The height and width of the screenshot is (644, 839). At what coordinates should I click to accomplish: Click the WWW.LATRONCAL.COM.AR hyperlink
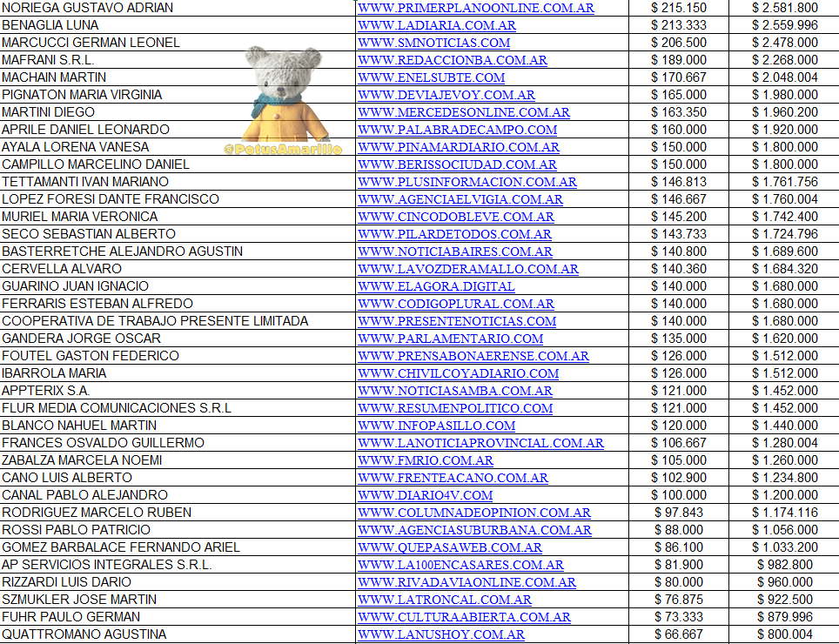[445, 599]
